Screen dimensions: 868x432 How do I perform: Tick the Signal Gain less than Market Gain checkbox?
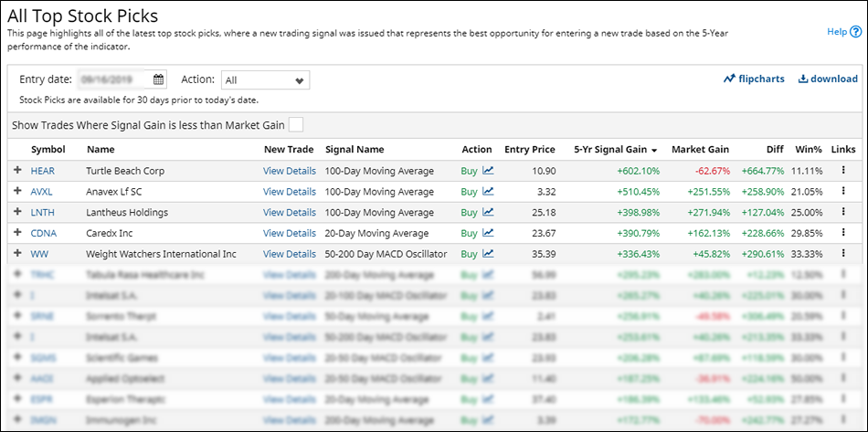click(296, 125)
